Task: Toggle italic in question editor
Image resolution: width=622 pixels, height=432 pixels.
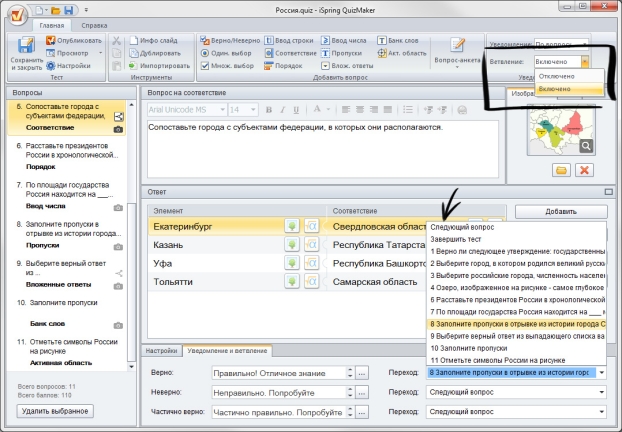Action: tap(282, 110)
